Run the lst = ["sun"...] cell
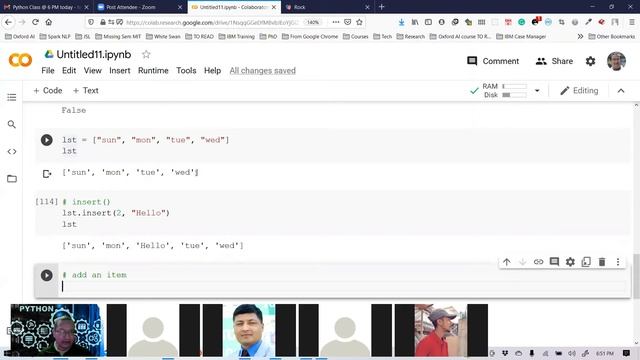Screen dimensions: 640x360 click(x=47, y=140)
